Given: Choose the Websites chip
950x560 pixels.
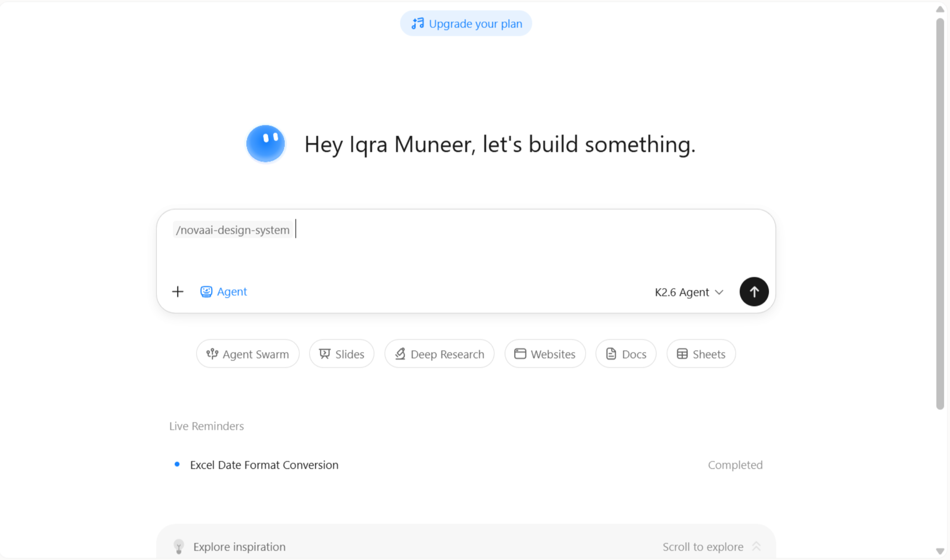Looking at the screenshot, I should [x=545, y=354].
